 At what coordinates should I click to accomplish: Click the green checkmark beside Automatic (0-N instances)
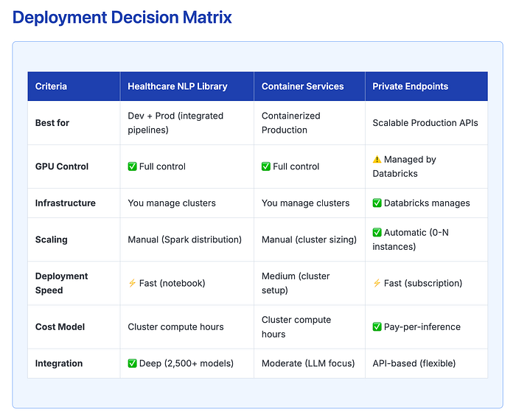(377, 233)
